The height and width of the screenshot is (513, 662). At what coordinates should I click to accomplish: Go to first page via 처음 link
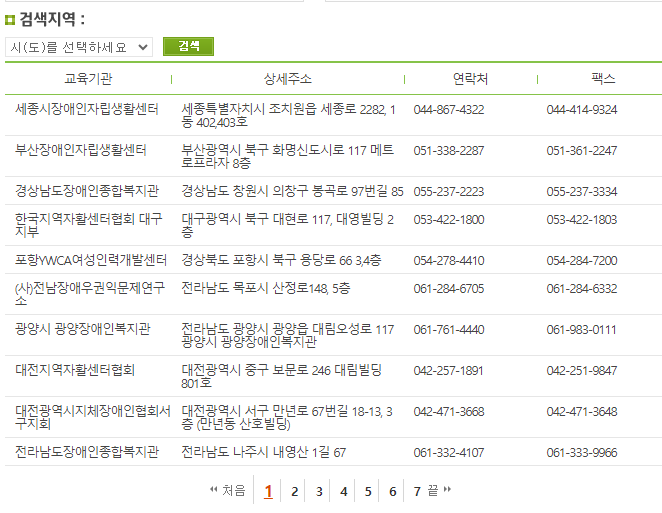pyautogui.click(x=228, y=491)
